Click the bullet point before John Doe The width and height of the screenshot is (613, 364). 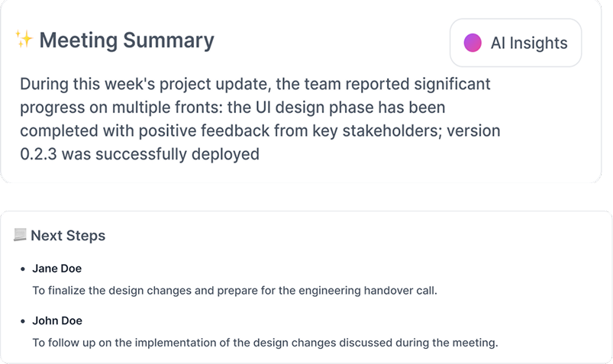click(22, 321)
